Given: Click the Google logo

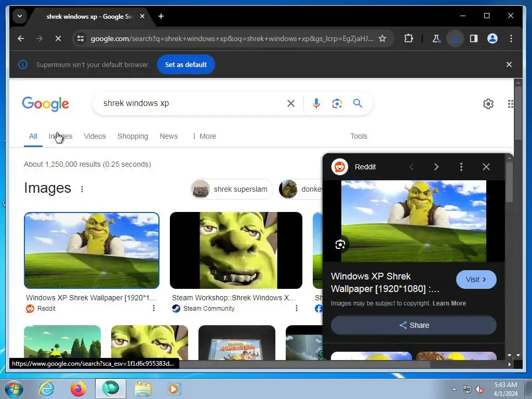Looking at the screenshot, I should 46,103.
